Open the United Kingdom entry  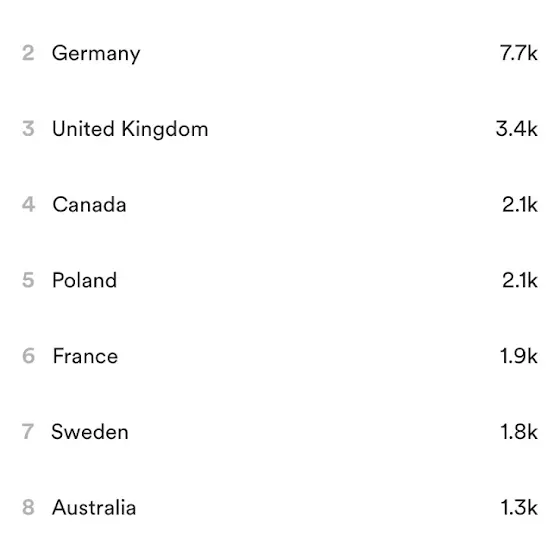pyautogui.click(x=280, y=129)
